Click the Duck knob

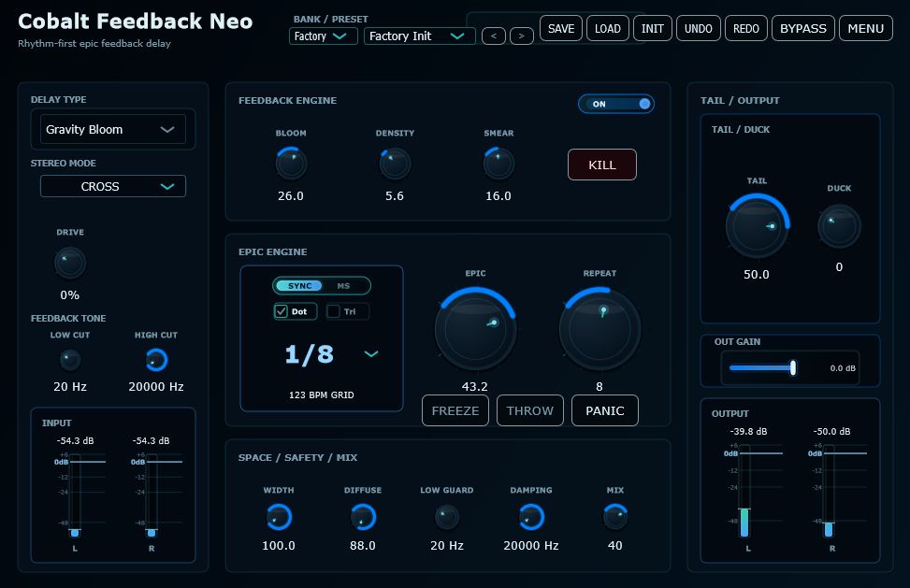pos(839,227)
